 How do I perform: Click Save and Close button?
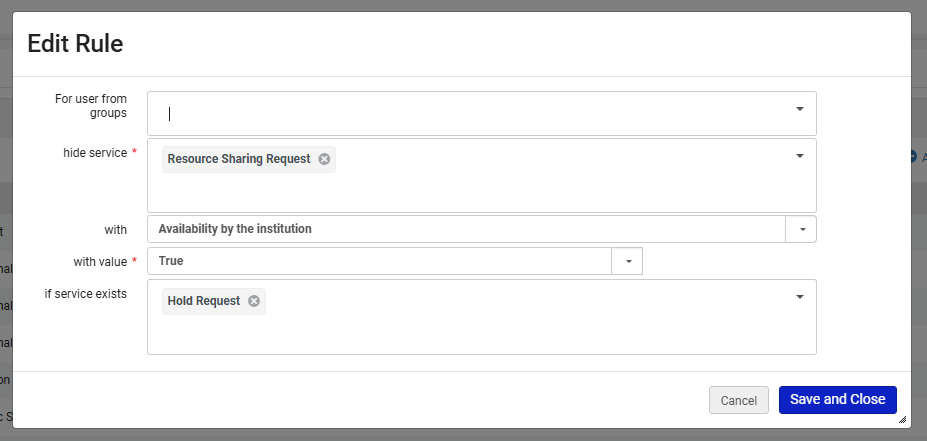[837, 400]
